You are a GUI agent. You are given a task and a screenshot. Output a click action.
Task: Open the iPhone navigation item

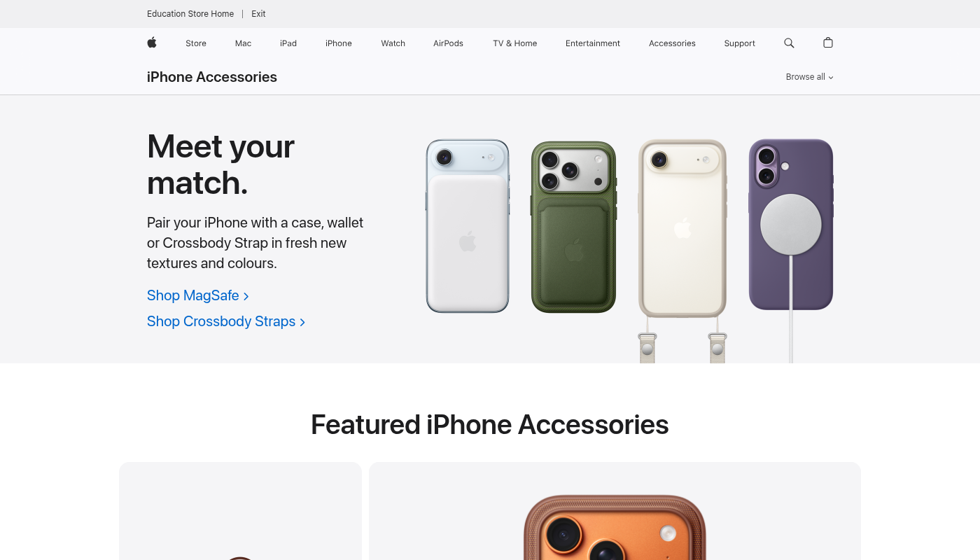[339, 43]
